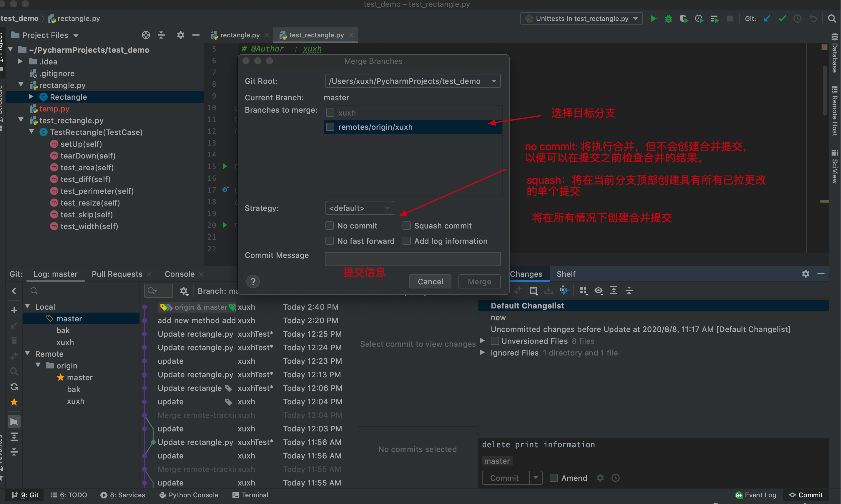Open the Changes panel gear settings
The height and width of the screenshot is (504, 841).
(x=805, y=274)
